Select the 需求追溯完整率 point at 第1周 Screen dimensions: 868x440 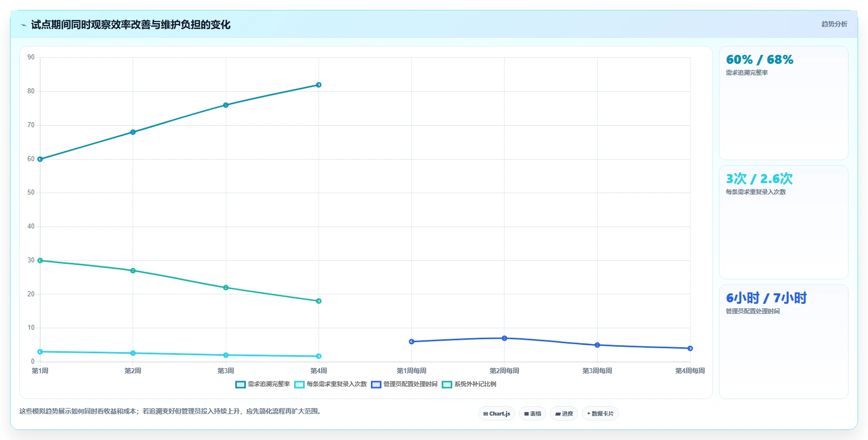[x=40, y=159]
